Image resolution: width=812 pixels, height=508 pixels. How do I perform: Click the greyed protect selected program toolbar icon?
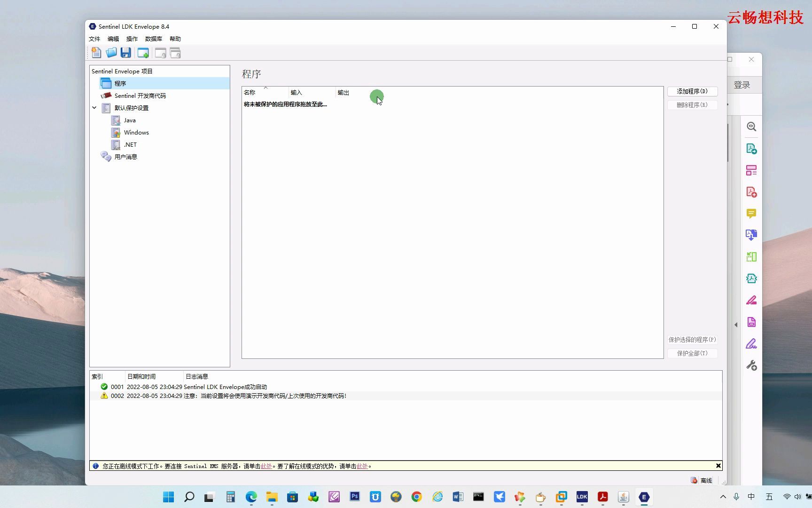(160, 53)
